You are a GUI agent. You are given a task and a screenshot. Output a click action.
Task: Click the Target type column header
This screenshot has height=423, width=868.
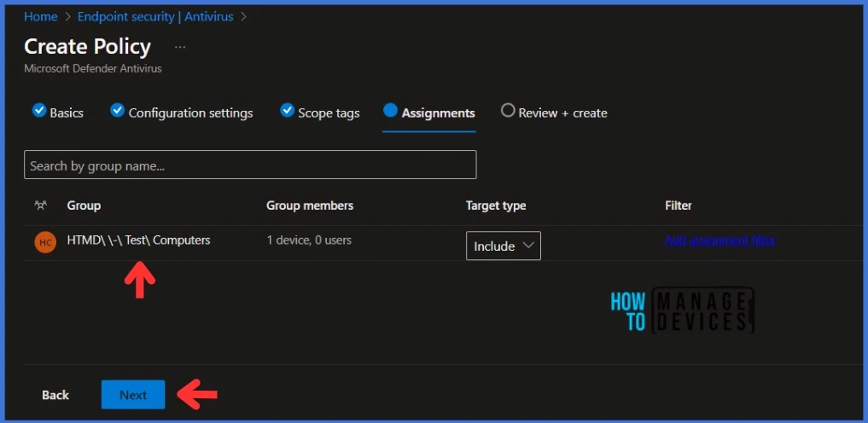pos(495,206)
